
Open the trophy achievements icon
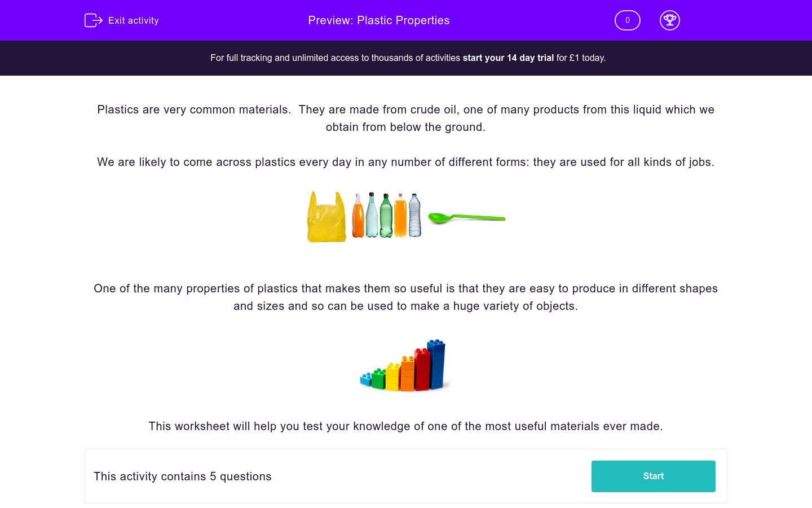point(670,20)
